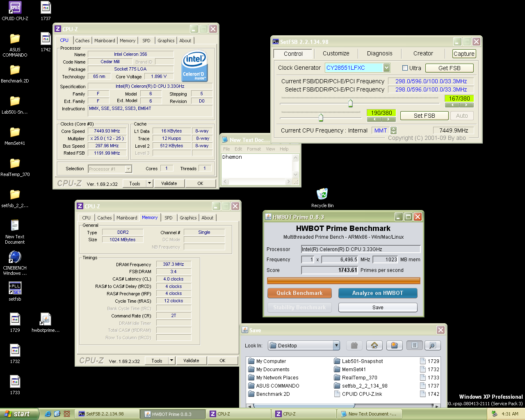The width and height of the screenshot is (525, 420).
Task: Click the Get FSB button
Action: point(450,68)
